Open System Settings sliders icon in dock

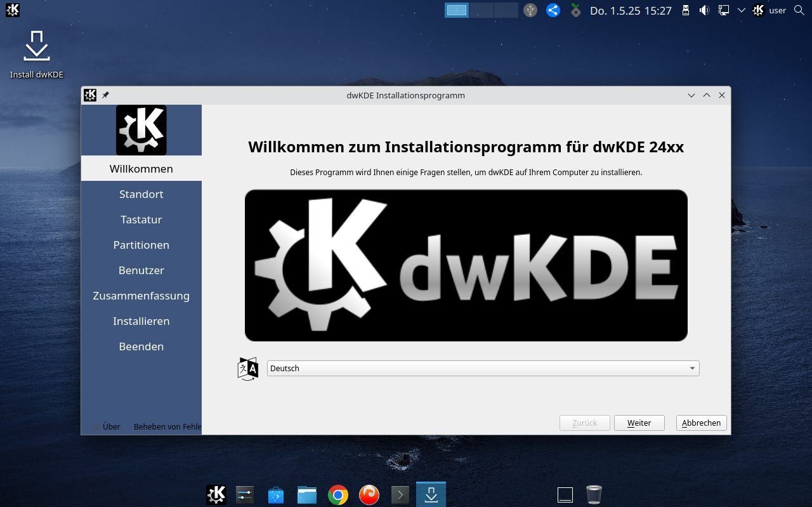coord(245,494)
